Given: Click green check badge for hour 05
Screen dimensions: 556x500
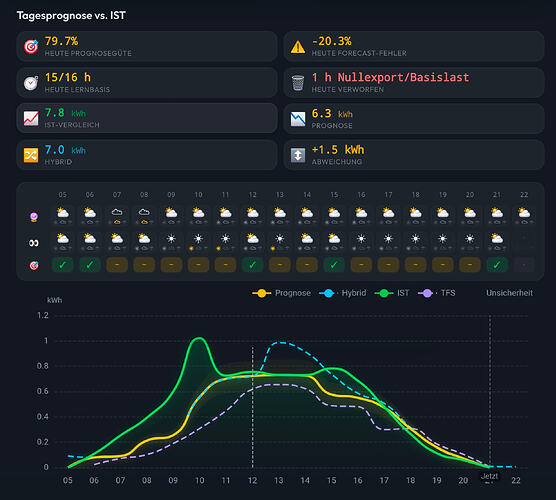Looking at the screenshot, I should tap(62, 265).
